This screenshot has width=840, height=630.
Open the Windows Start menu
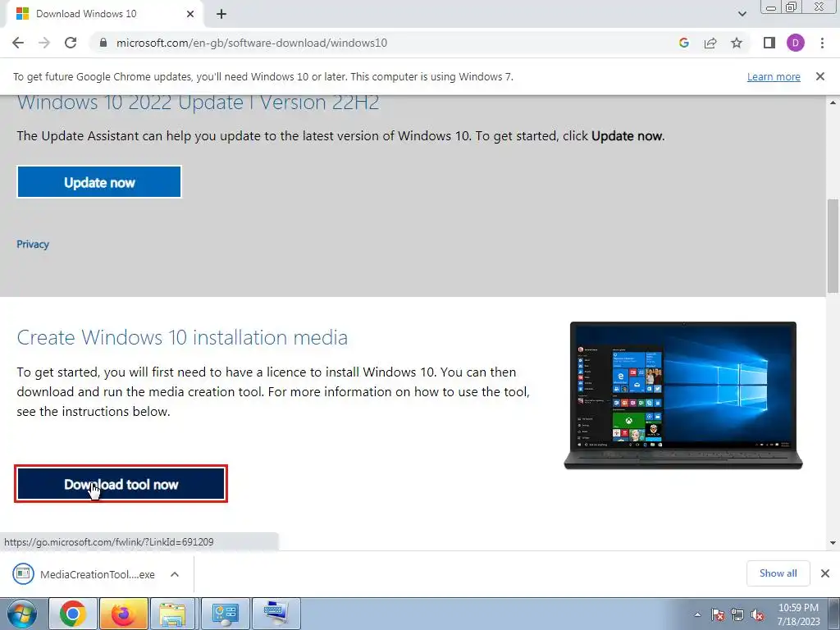(x=21, y=614)
